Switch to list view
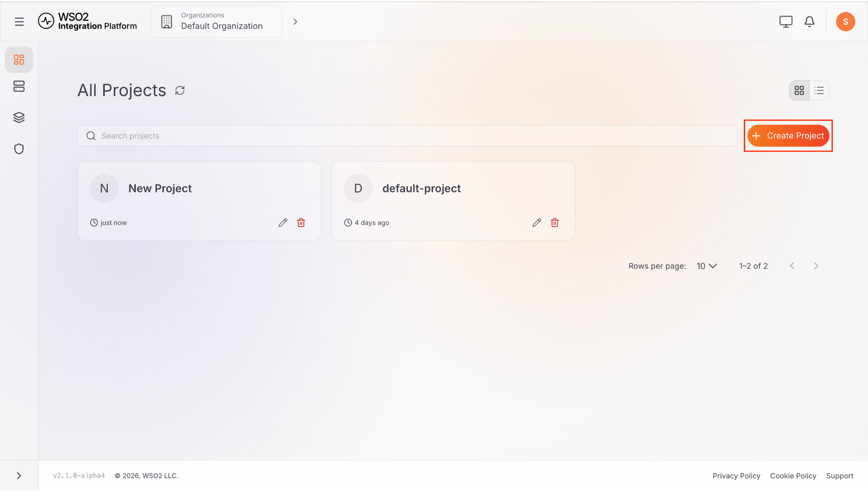Screen dimensions: 868x491 pos(819,90)
